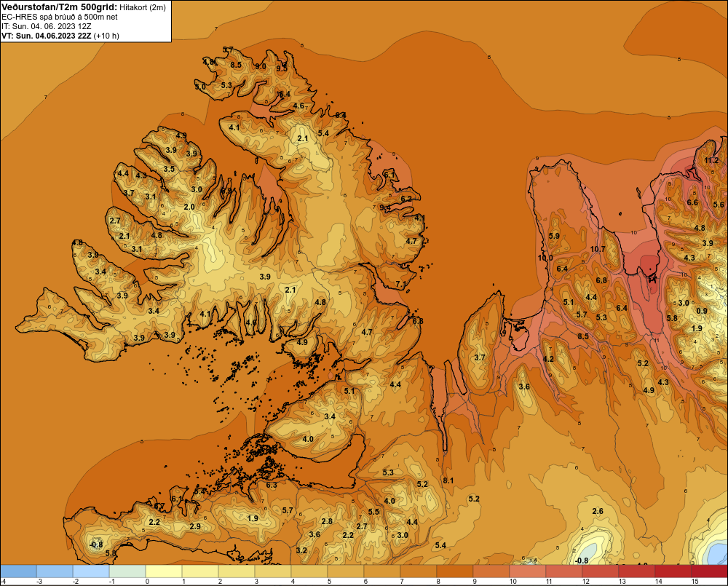Click the 11.2 temperature value
This screenshot has width=728, height=586.
click(711, 161)
